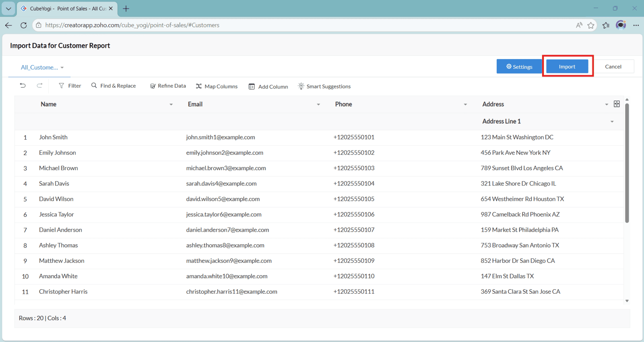Open Find & Replace tool
Viewport: 644px width, 342px height.
pos(114,86)
